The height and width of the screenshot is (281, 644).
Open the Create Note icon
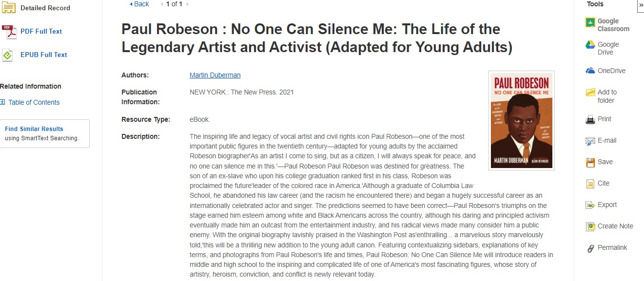590,226
